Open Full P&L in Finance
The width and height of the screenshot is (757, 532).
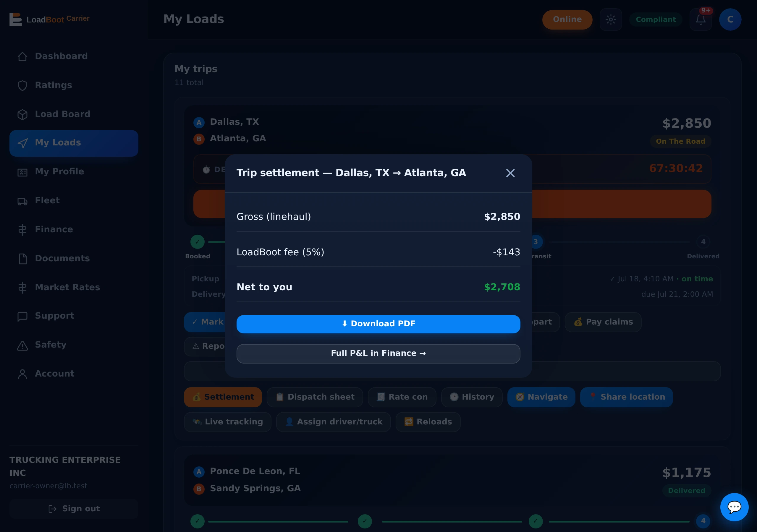378,353
